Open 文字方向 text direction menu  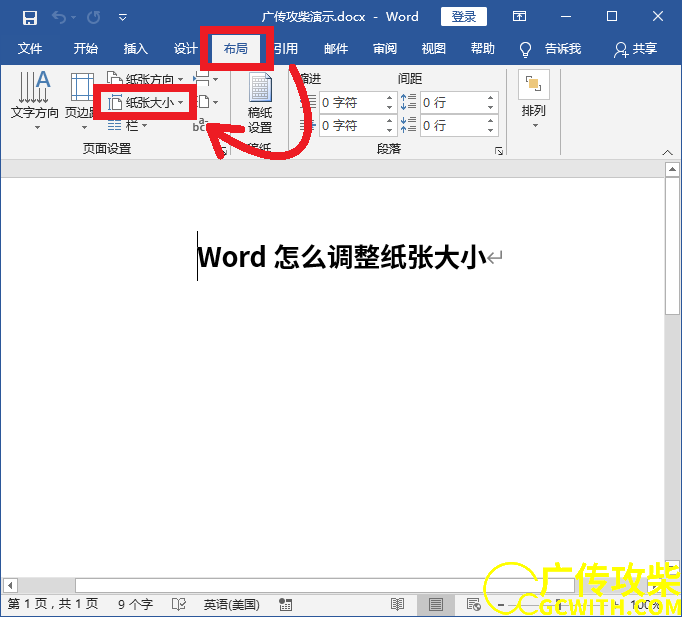pyautogui.click(x=34, y=101)
